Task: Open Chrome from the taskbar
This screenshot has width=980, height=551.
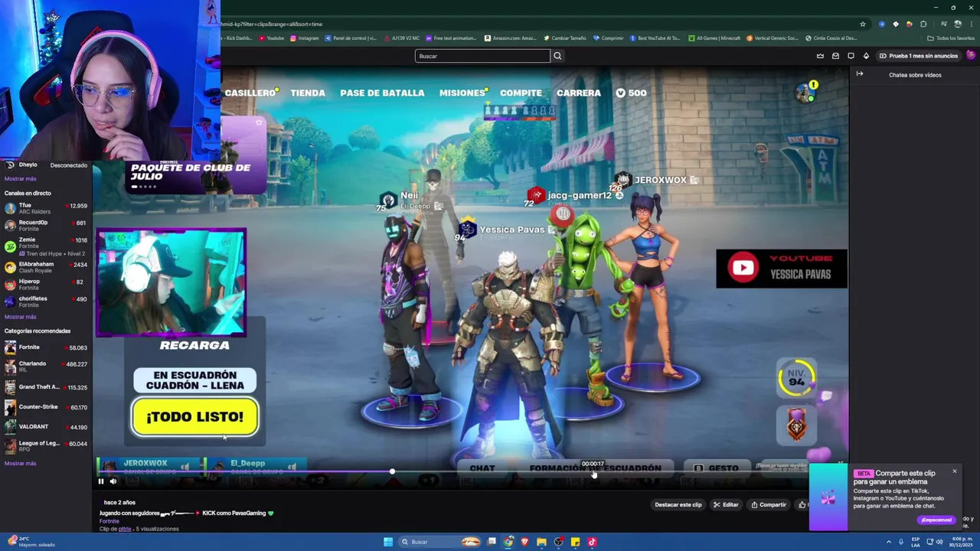Action: 508,542
